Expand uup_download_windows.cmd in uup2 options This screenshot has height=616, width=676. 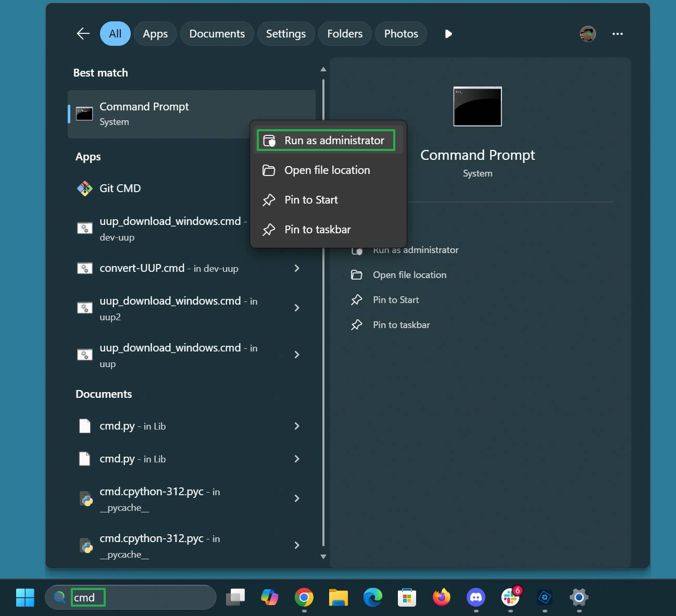point(297,308)
